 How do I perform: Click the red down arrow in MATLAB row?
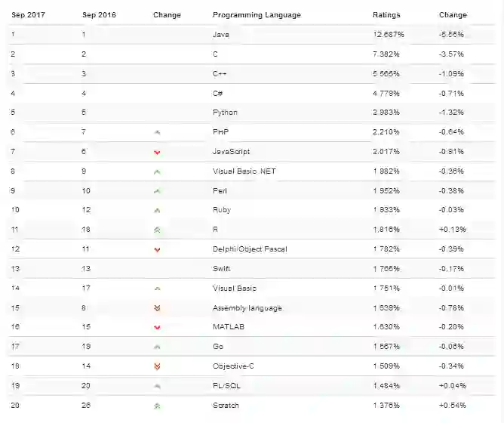pyautogui.click(x=157, y=327)
